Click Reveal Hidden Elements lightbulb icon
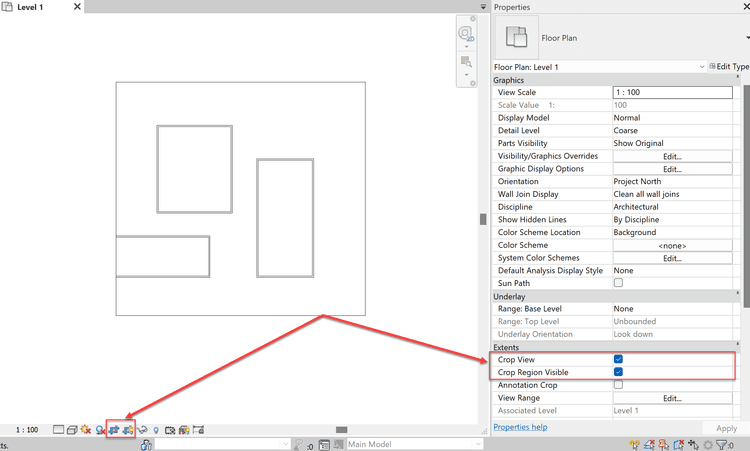Image resolution: width=750 pixels, height=451 pixels. pos(156,430)
